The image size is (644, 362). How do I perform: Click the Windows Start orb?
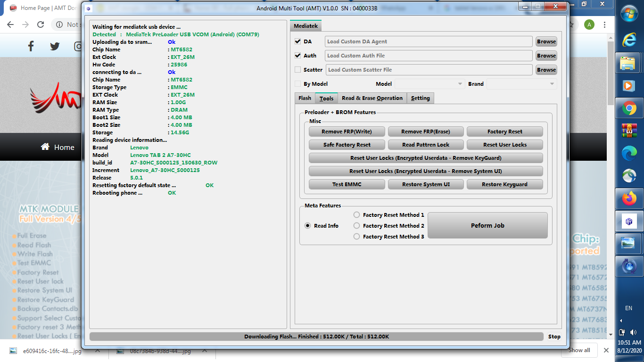pyautogui.click(x=629, y=14)
